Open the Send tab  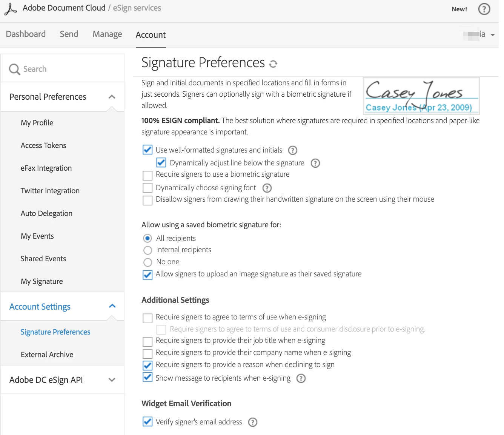[x=69, y=34]
